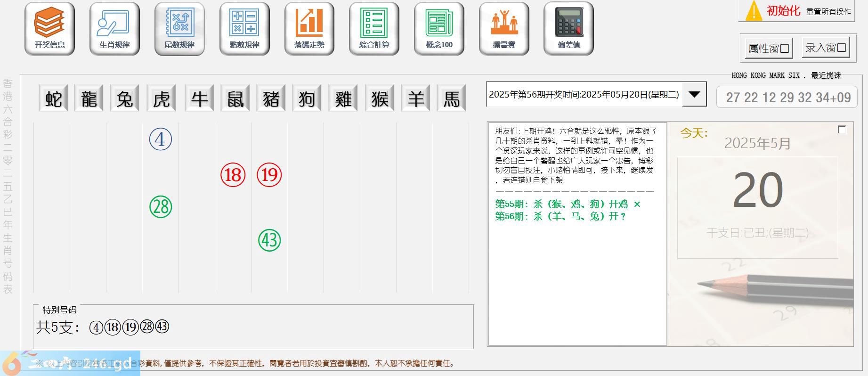Click the red number 18 ball
Image resolution: width=868 pixels, height=376 pixels.
233,175
